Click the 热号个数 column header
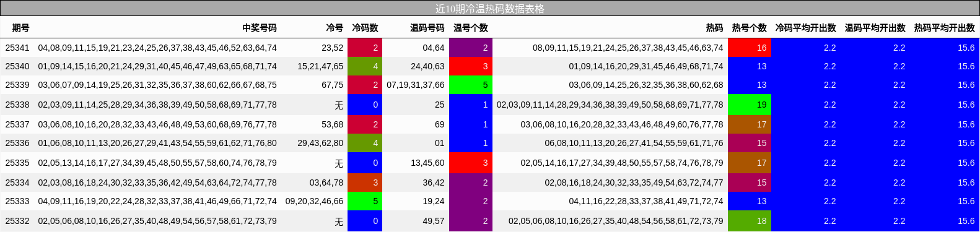Viewport: 980px width, 232px height. (750, 28)
